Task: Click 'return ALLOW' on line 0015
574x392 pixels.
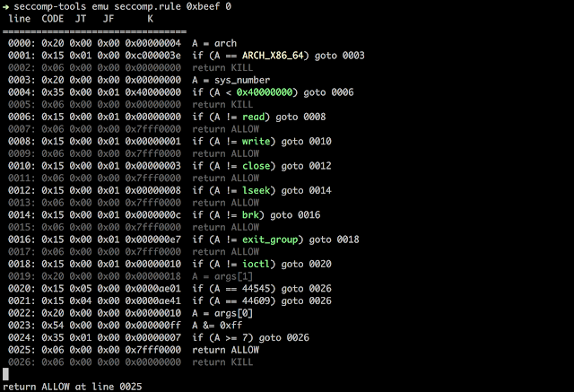Action: pos(225,227)
